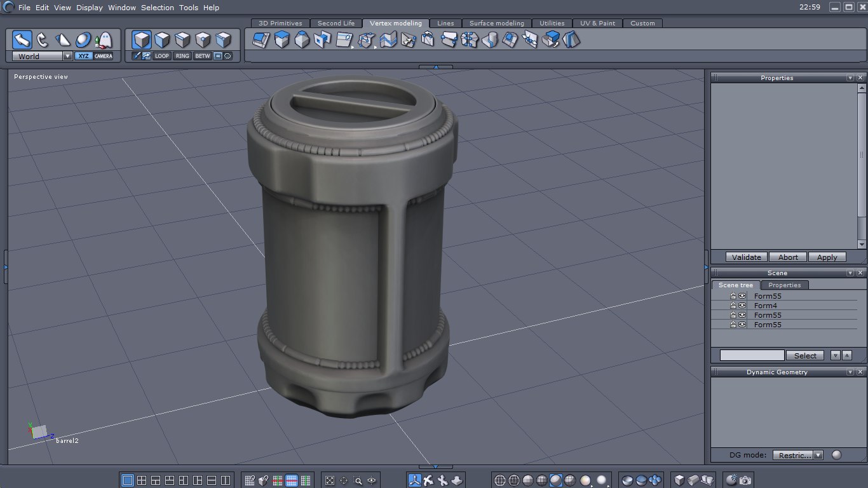Viewport: 868px width, 488px height.
Task: Select the arrow Selection tool
Action: [x=22, y=40]
